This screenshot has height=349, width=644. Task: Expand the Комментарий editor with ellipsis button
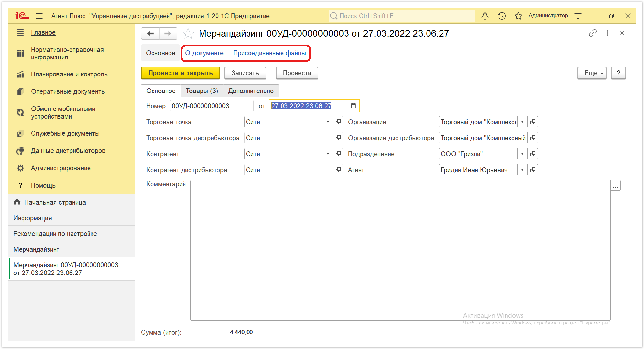pyautogui.click(x=616, y=186)
